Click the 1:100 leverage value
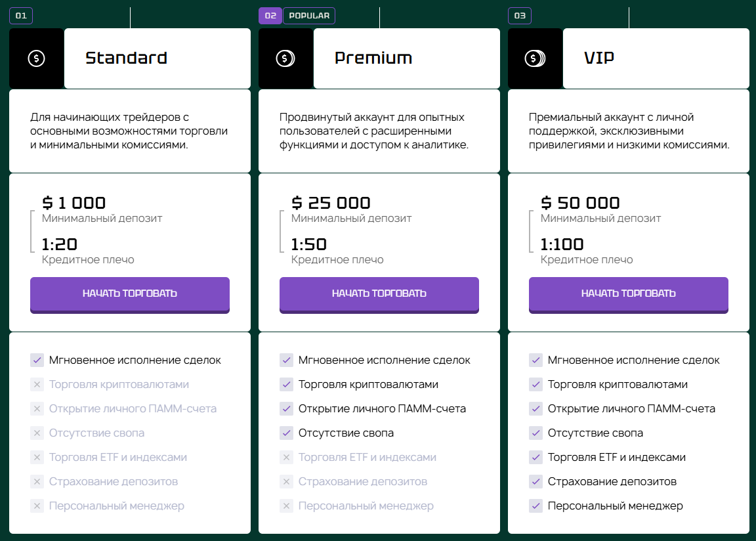 562,245
